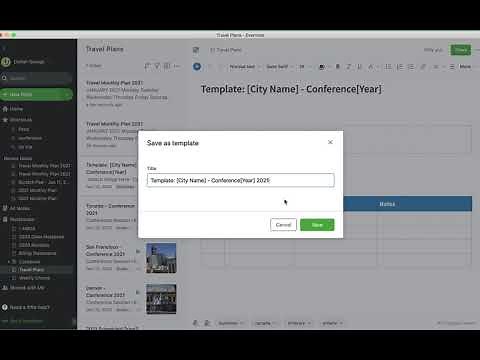Click the blue insert plus icon
The height and width of the screenshot is (360, 480).
pos(197,67)
